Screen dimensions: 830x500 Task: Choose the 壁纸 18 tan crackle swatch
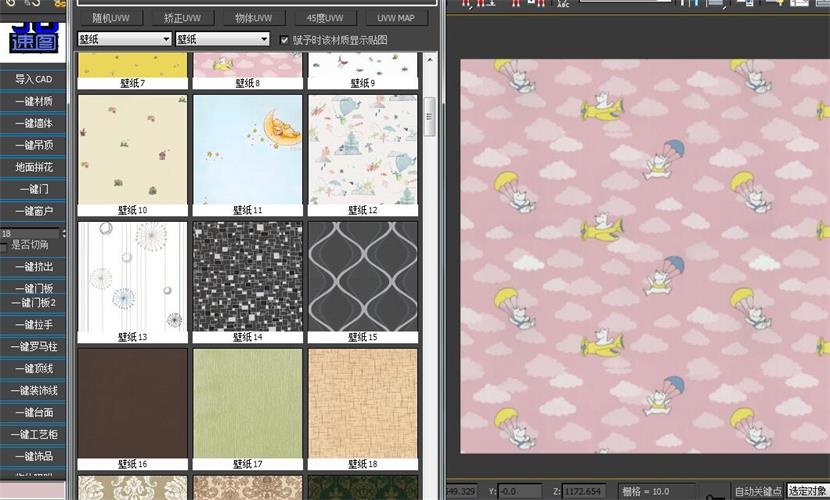(x=363, y=403)
